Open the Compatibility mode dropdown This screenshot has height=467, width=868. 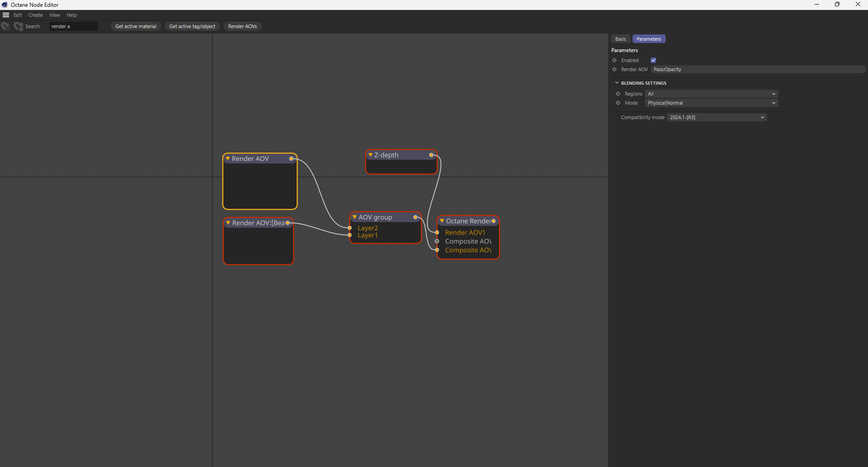pos(717,117)
